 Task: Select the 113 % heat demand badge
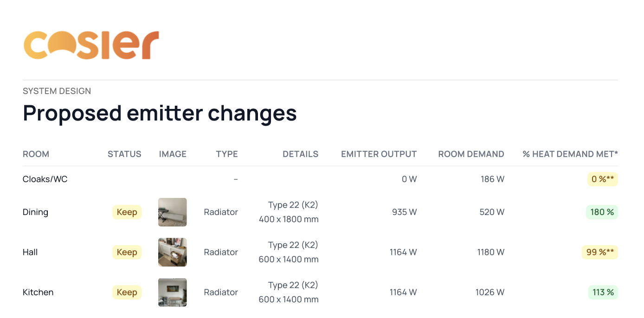coord(603,293)
